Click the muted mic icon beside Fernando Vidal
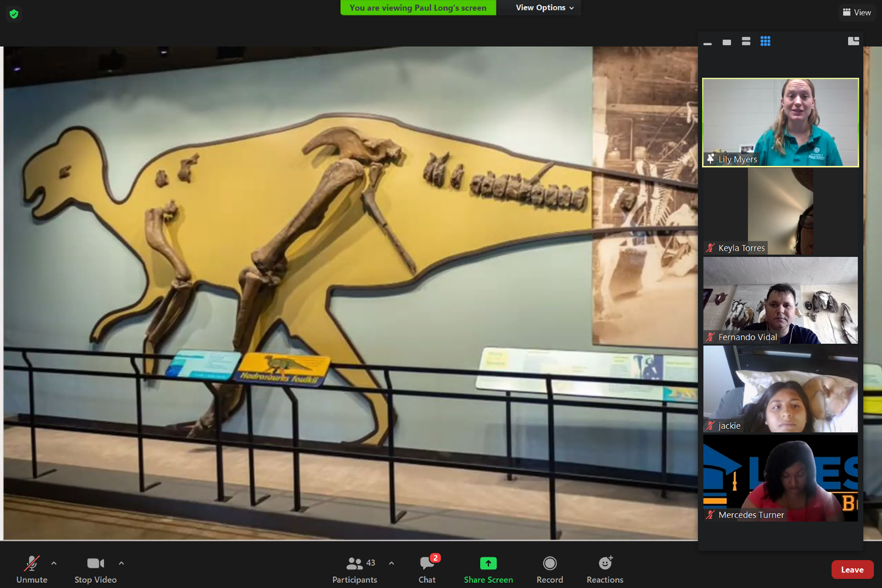 click(x=710, y=337)
